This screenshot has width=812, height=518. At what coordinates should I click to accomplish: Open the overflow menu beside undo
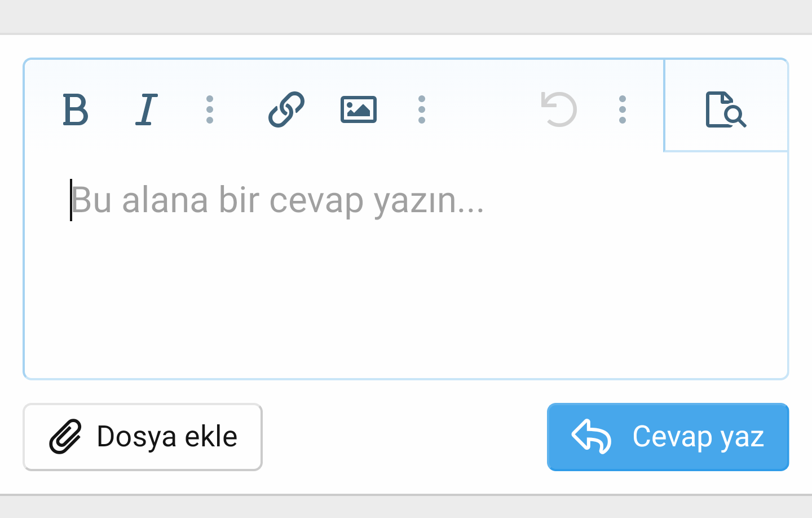(x=622, y=109)
